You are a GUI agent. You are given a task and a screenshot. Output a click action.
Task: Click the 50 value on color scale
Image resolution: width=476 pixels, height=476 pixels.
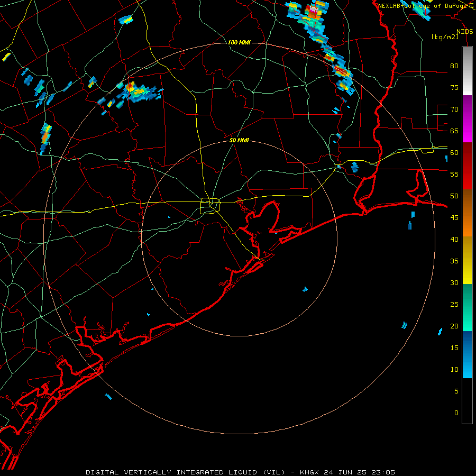[x=454, y=196]
